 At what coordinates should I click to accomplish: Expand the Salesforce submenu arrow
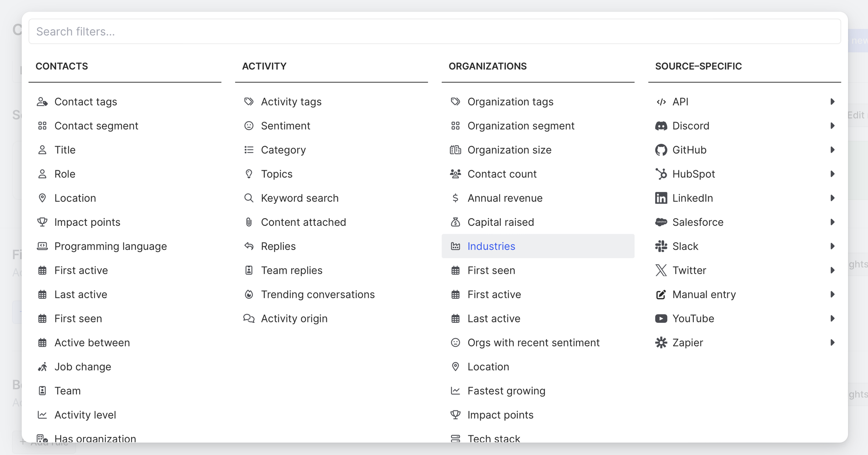832,222
